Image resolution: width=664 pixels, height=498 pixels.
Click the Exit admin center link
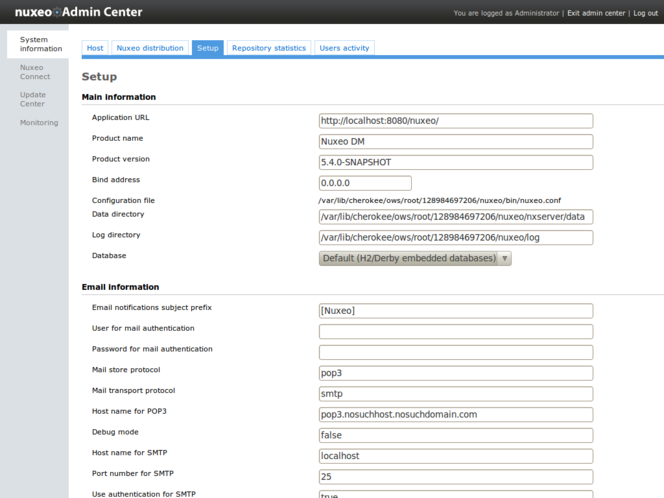(x=596, y=13)
